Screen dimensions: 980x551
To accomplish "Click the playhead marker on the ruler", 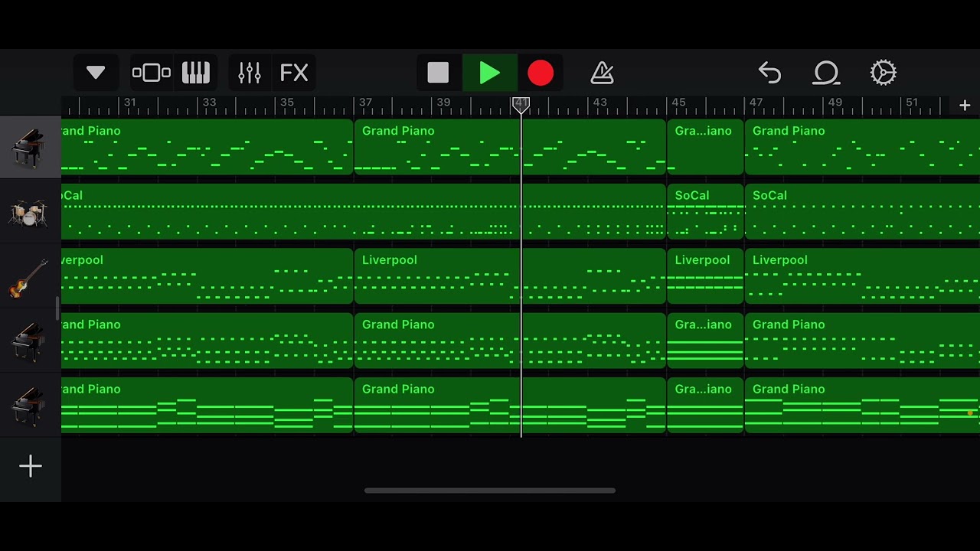I will [521, 105].
